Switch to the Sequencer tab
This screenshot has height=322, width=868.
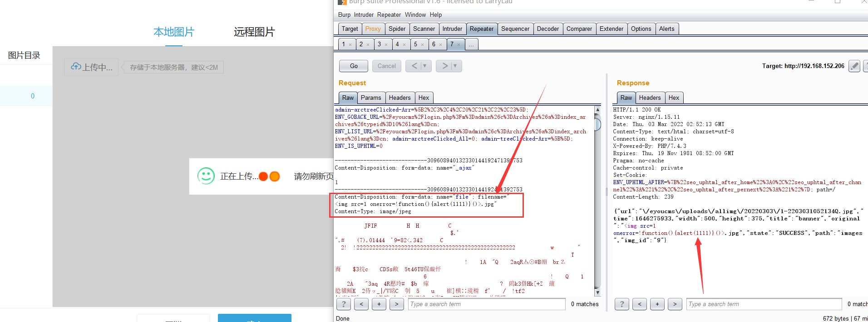(515, 29)
